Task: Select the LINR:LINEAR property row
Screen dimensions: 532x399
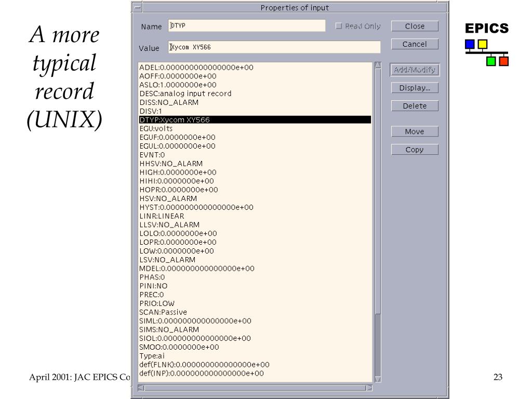Action: tap(162, 216)
